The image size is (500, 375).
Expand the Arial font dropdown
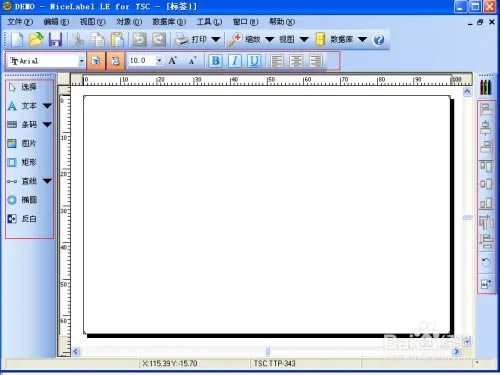coord(81,61)
